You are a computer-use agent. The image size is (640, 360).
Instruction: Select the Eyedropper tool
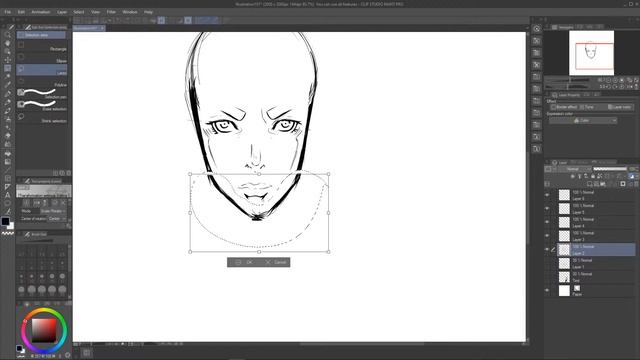tap(8, 85)
